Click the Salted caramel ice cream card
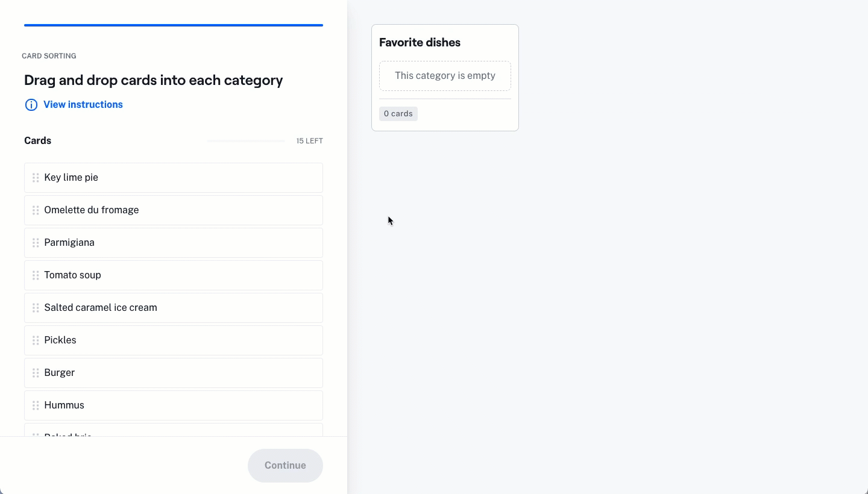The height and width of the screenshot is (494, 868). click(174, 308)
